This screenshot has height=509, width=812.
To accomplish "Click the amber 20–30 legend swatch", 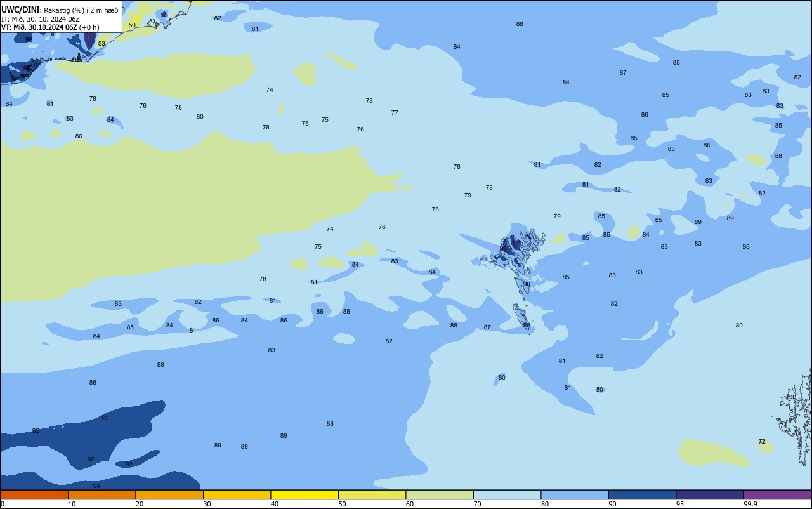I will 169,494.
